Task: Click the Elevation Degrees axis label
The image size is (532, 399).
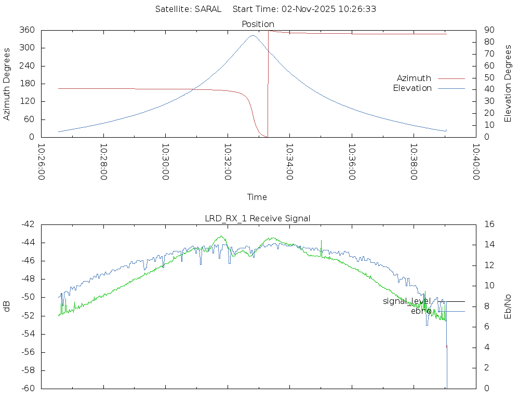Action: [x=508, y=84]
